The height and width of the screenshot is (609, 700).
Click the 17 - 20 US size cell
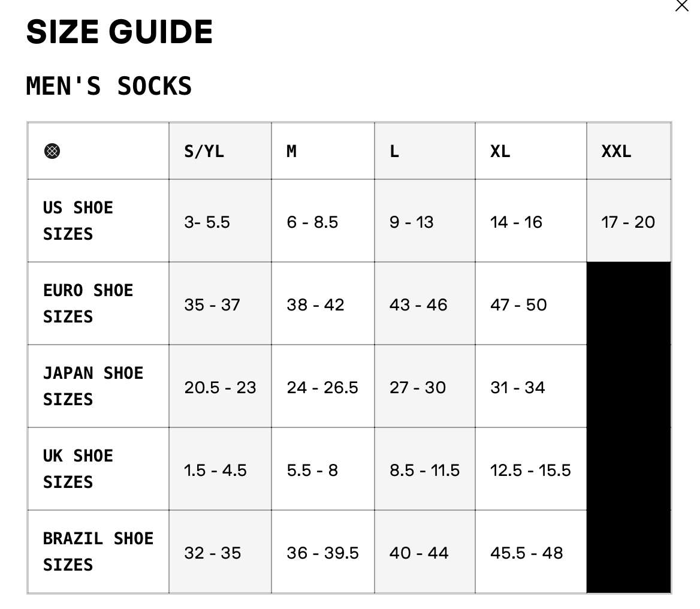pyautogui.click(x=628, y=222)
